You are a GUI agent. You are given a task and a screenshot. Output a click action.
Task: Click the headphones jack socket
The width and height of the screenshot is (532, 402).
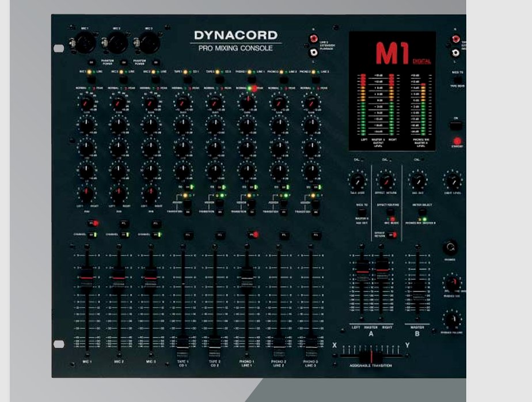[450, 247]
